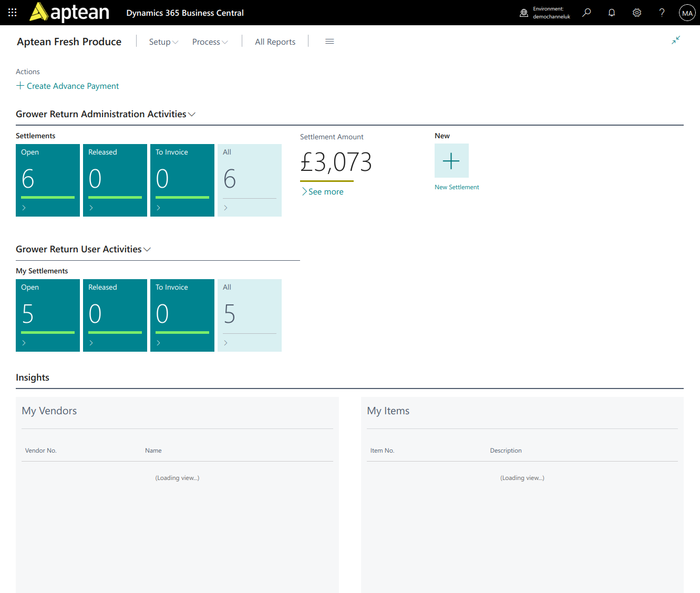The image size is (700, 593).
Task: Open All Reports
Action: tap(275, 42)
